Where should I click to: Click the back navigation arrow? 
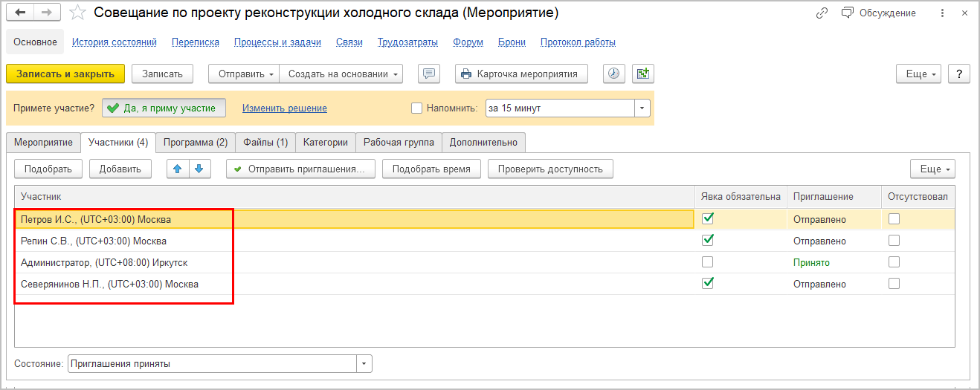20,13
